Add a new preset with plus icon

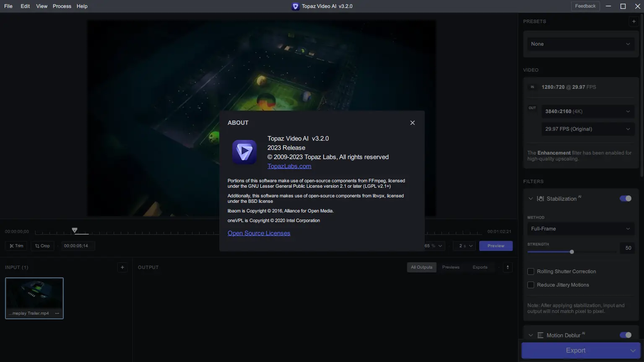tap(634, 21)
